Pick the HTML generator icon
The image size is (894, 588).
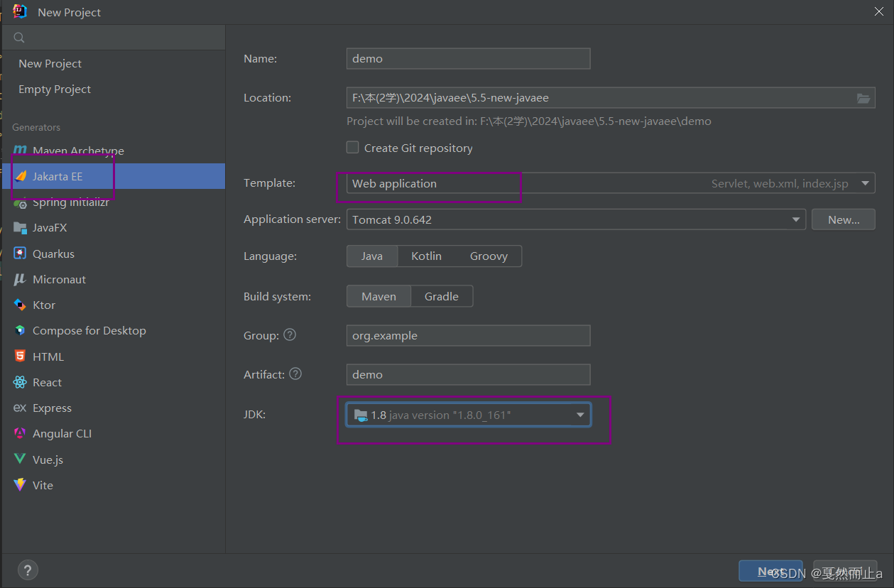coord(20,356)
